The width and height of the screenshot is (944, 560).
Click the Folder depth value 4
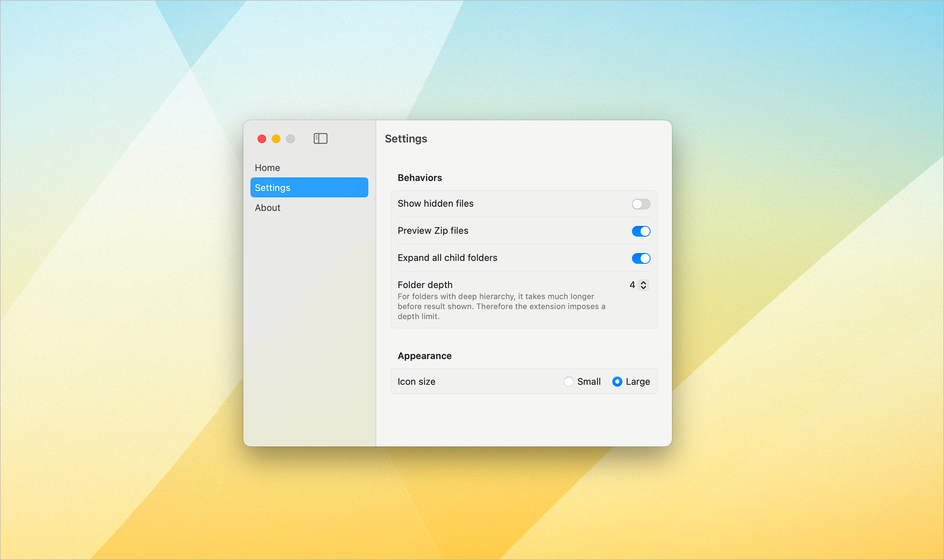coord(632,285)
